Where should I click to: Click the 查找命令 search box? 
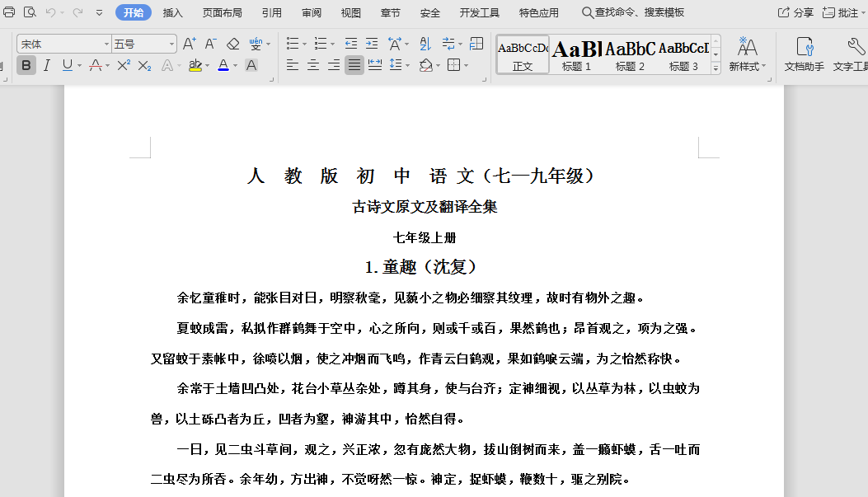tap(633, 12)
